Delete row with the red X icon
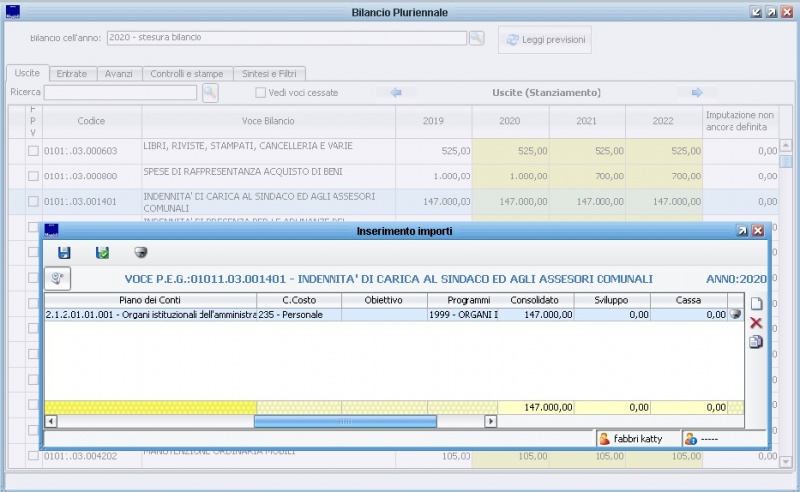This screenshot has width=800, height=492. 756,323
